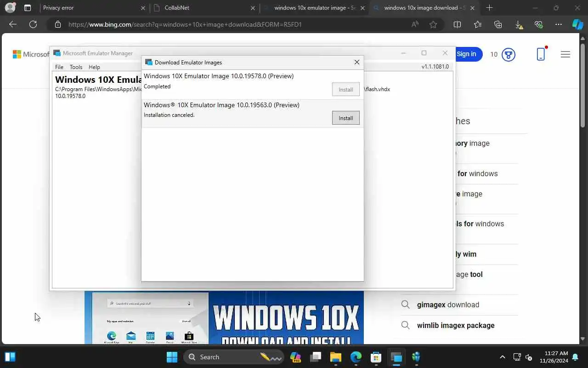
Task: Open Emulator Manager taskbar icon
Action: click(x=396, y=357)
